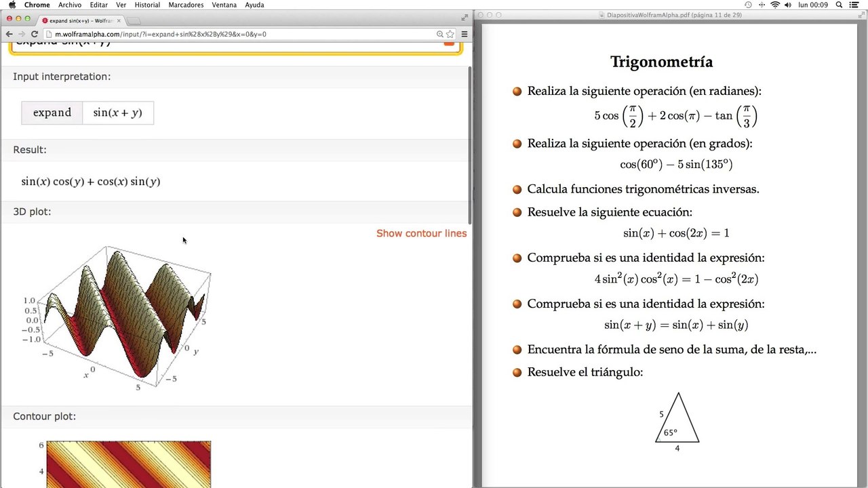Open a new Chrome tab

coord(134,21)
